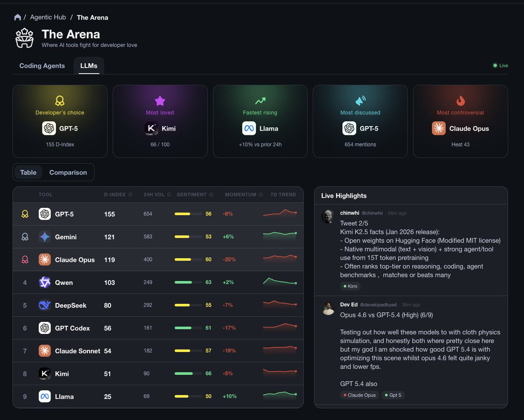Click the Developer's choice ribbon icon
The image size is (524, 420).
(60, 101)
